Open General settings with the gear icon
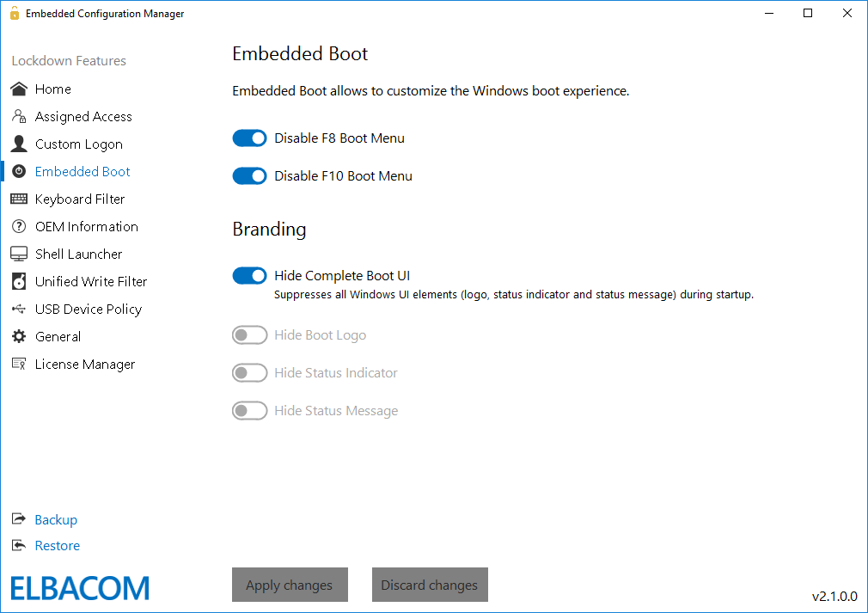Screen dimensions: 868x613 pyautogui.click(x=18, y=336)
